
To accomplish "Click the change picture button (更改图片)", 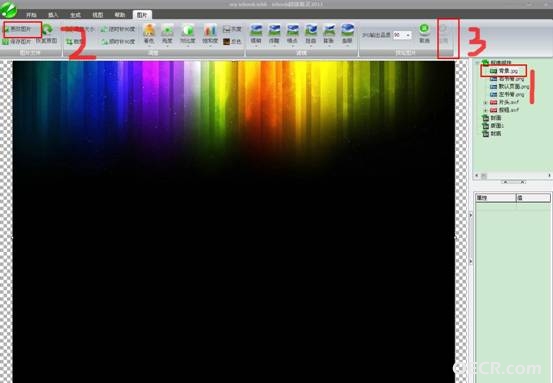I will (x=22, y=29).
